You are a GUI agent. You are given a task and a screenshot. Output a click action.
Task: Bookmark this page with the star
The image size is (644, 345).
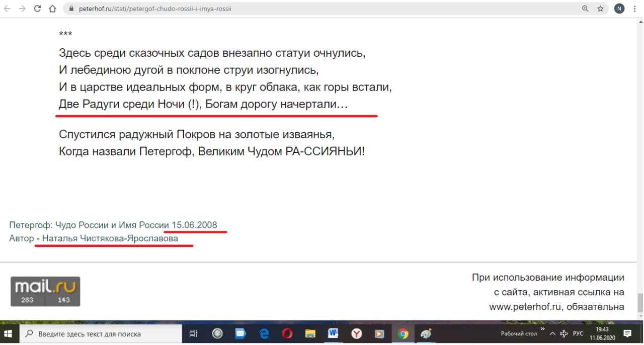coord(600,9)
